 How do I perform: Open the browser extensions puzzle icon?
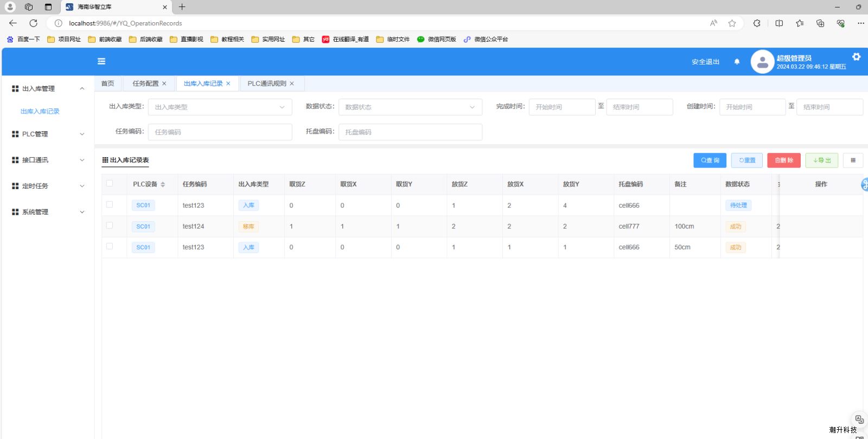pyautogui.click(x=757, y=23)
